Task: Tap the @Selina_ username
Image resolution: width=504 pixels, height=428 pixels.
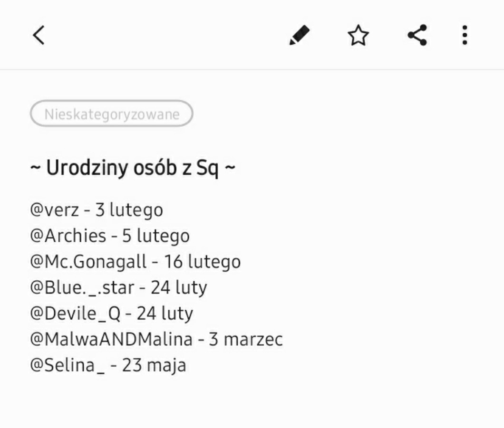Action: point(67,366)
